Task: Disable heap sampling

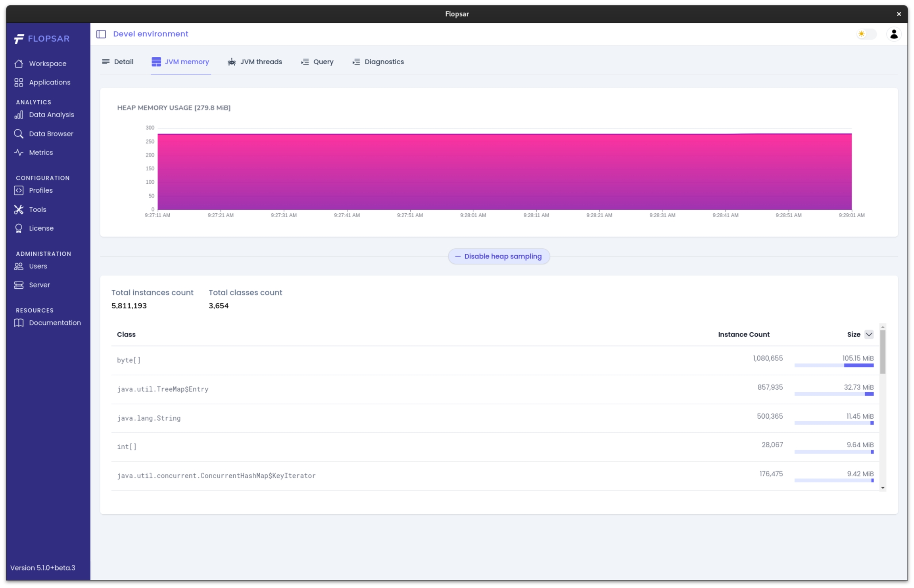Action: 499,257
